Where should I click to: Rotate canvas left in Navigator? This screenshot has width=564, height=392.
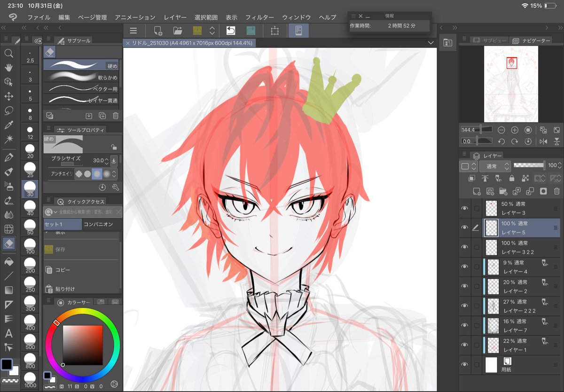501,141
